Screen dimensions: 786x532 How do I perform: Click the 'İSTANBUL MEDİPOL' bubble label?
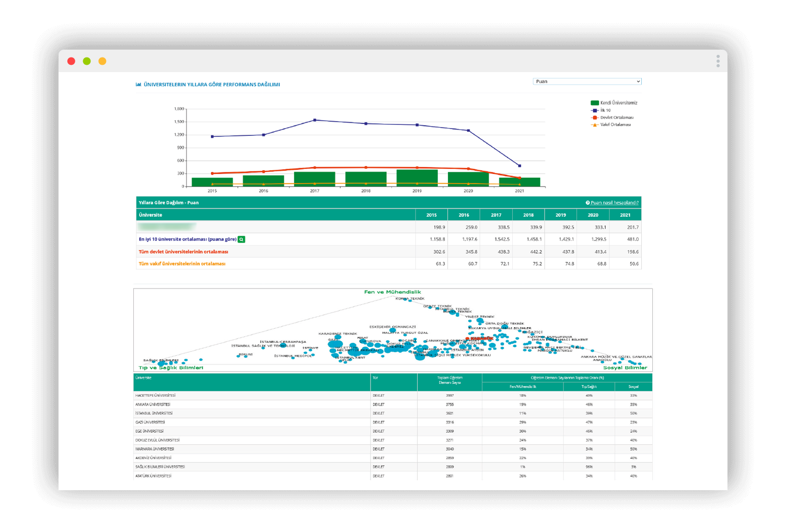pyautogui.click(x=293, y=356)
